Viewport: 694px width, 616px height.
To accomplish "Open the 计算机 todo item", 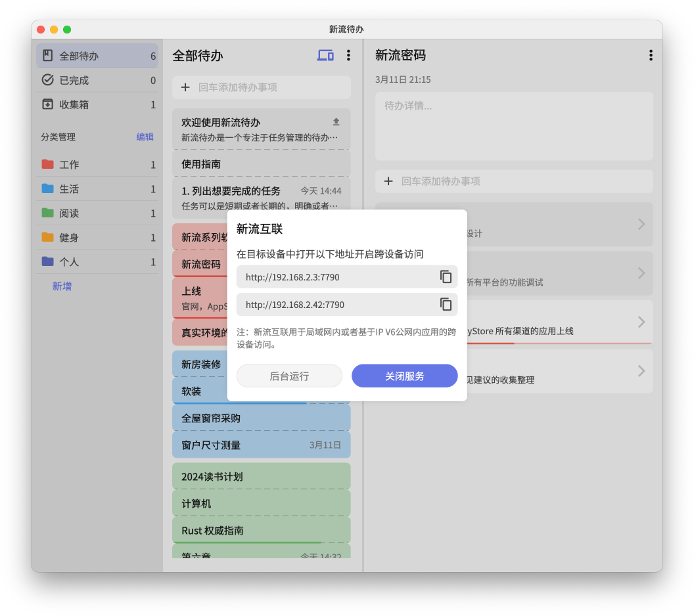I will [x=261, y=503].
